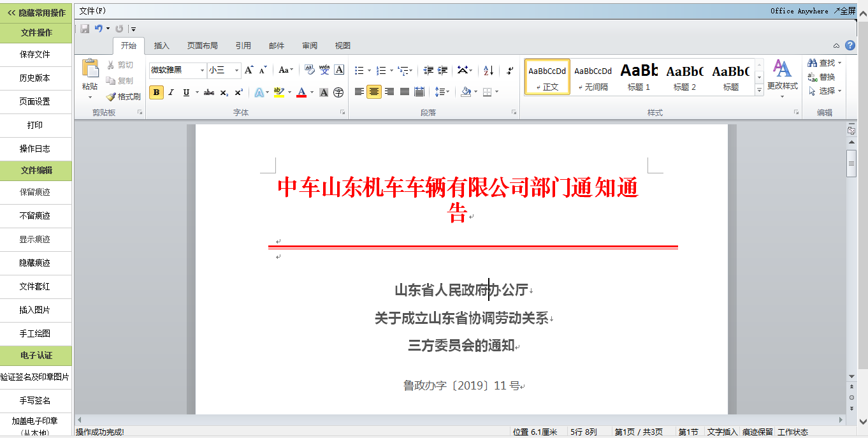Toggle Bold formatting button

[156, 92]
